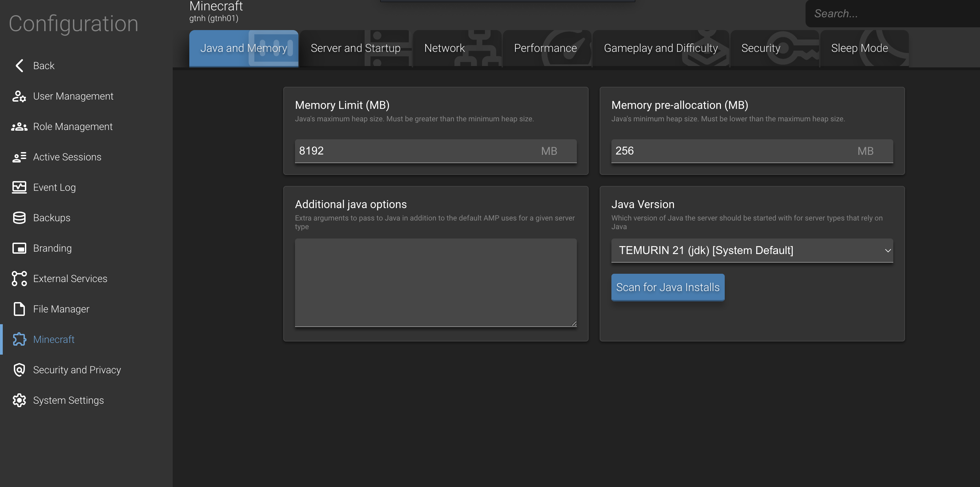Click the Active Sessions icon
Screen dimensions: 980x487
pyautogui.click(x=19, y=157)
